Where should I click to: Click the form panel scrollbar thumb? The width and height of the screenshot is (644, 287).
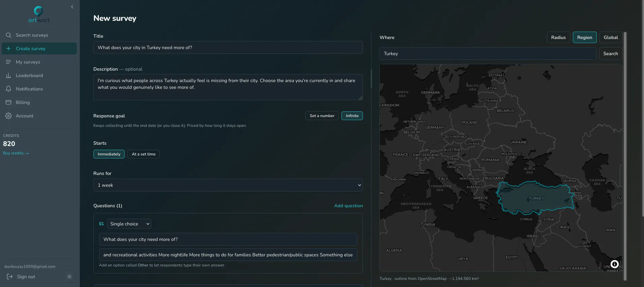(371, 79)
